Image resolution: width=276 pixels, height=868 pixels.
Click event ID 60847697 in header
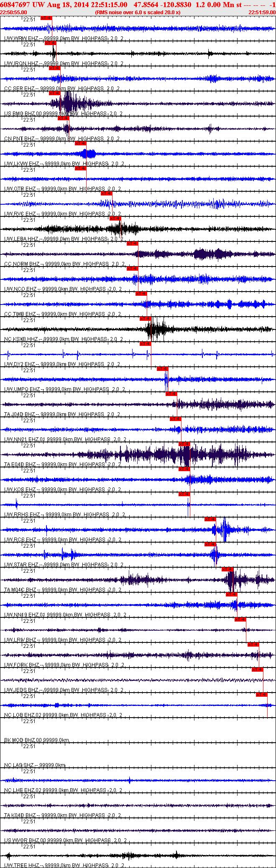[x=15, y=5]
